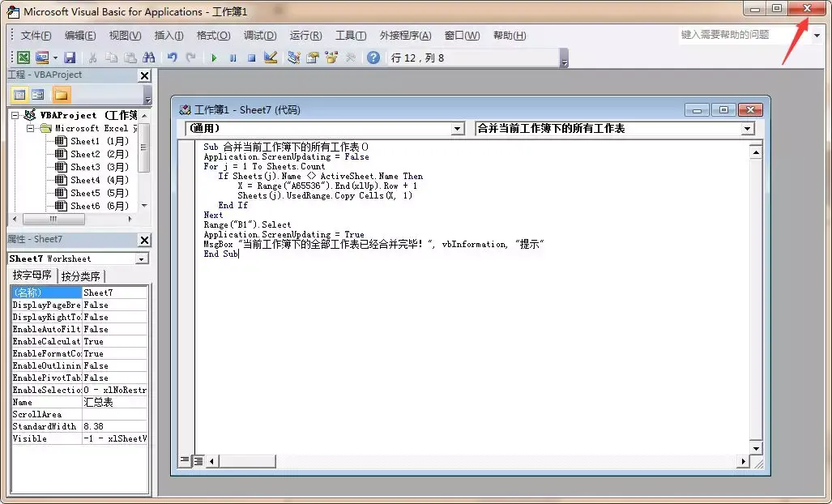Screen dimensions: 832x504
Task: Click the Toolbox wrench icon
Action: point(350,58)
